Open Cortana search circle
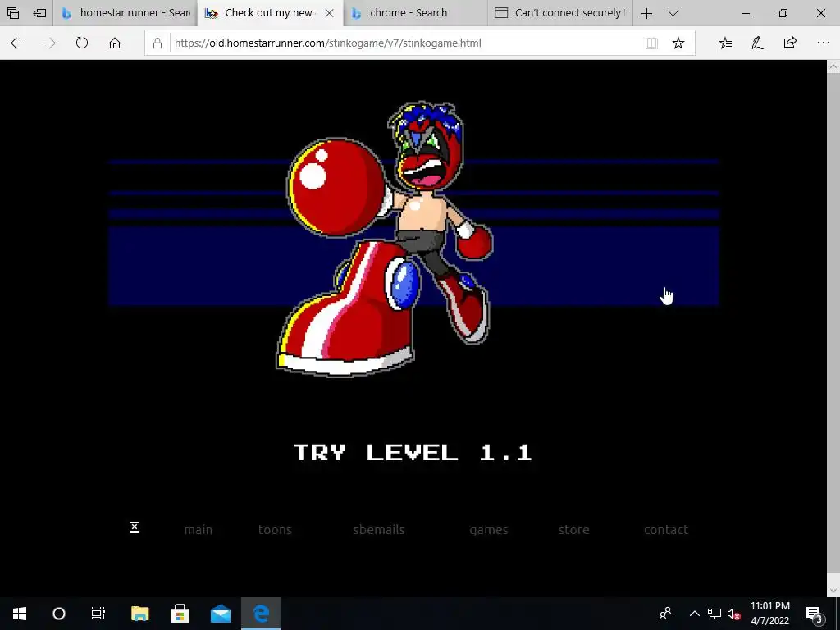The height and width of the screenshot is (630, 840). (59, 614)
